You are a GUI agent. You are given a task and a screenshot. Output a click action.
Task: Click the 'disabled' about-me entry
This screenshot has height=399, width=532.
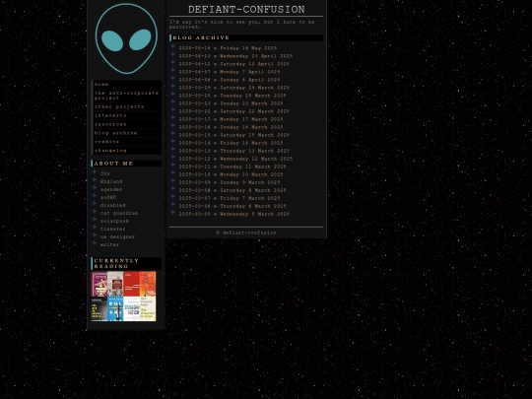(x=112, y=205)
